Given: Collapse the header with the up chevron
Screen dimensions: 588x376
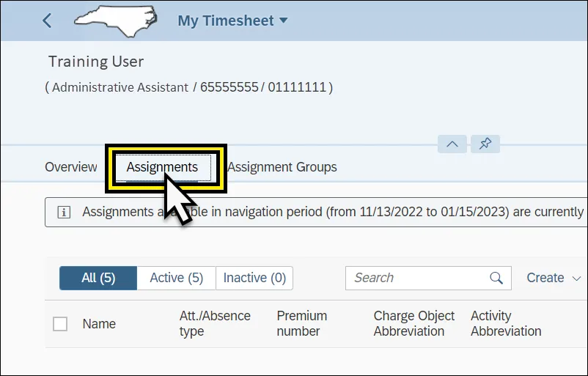Looking at the screenshot, I should pos(452,144).
